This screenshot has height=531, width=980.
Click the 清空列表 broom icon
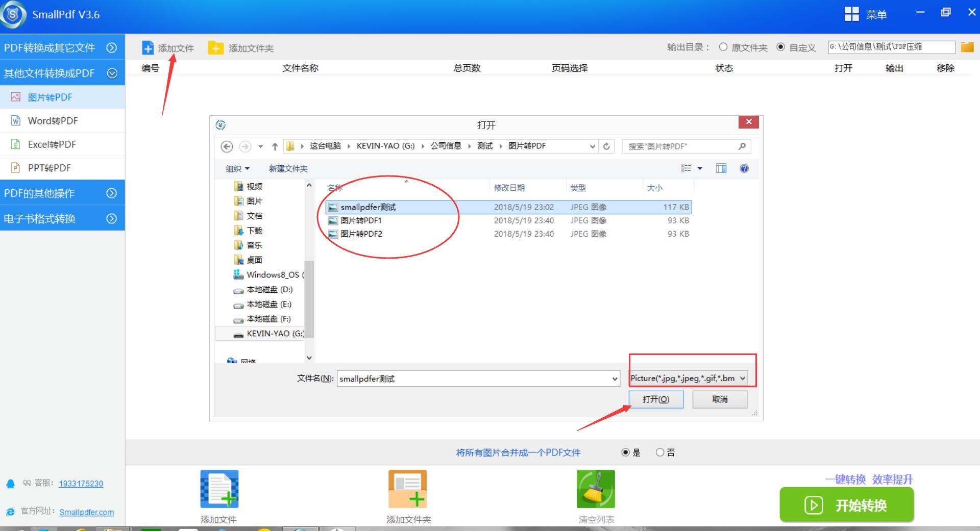[596, 489]
